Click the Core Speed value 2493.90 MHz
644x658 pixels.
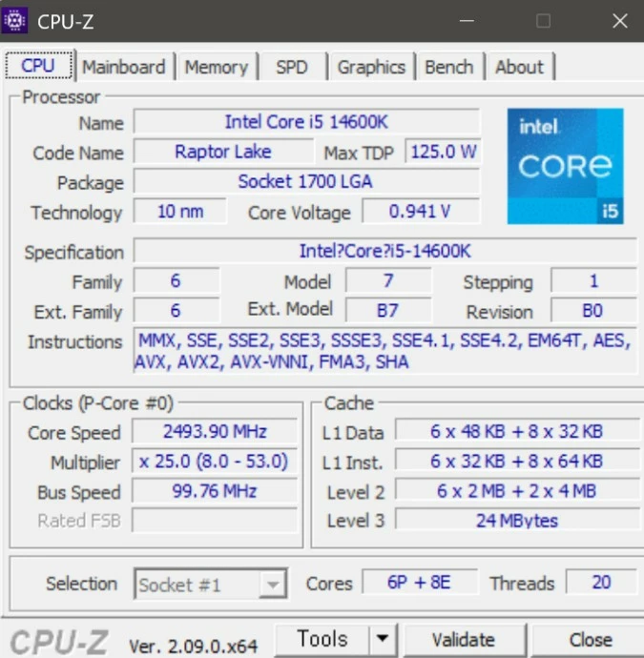(215, 431)
